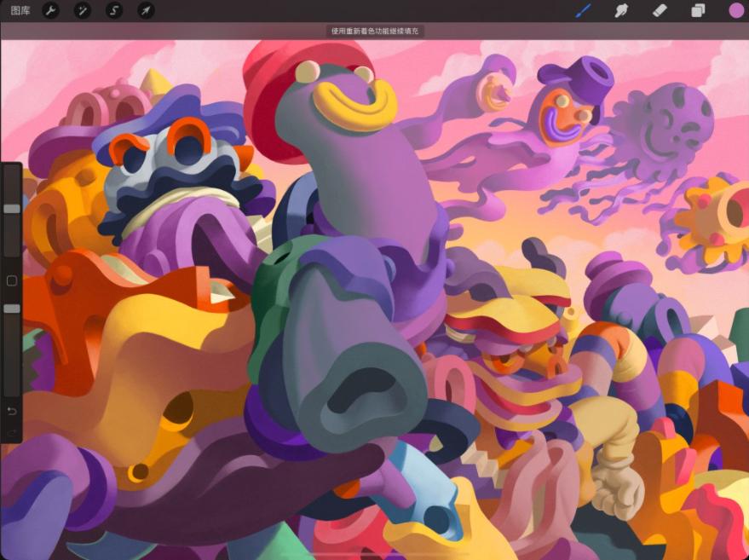
Task: Activate the Selection tool (S icon)
Action: pos(114,11)
